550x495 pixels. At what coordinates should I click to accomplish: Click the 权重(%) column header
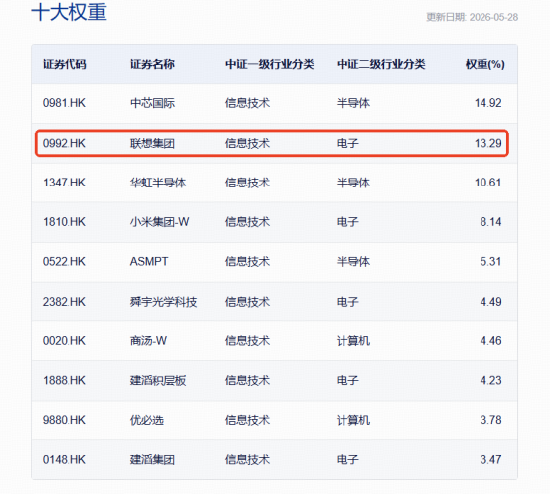(485, 64)
